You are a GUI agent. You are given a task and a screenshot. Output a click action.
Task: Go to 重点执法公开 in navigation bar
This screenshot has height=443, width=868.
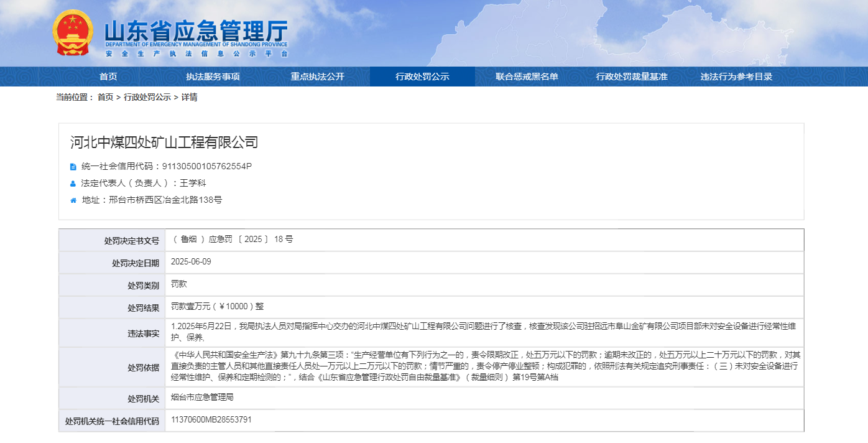point(317,77)
